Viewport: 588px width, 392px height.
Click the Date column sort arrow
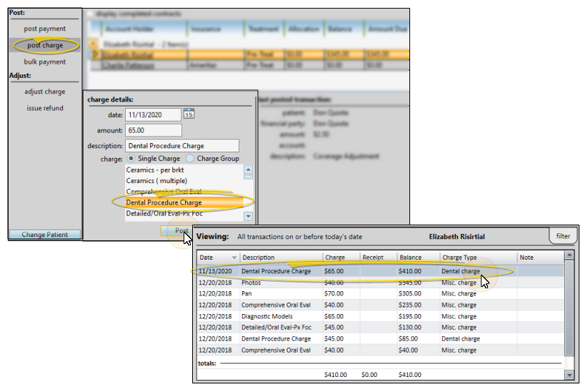pyautogui.click(x=234, y=258)
